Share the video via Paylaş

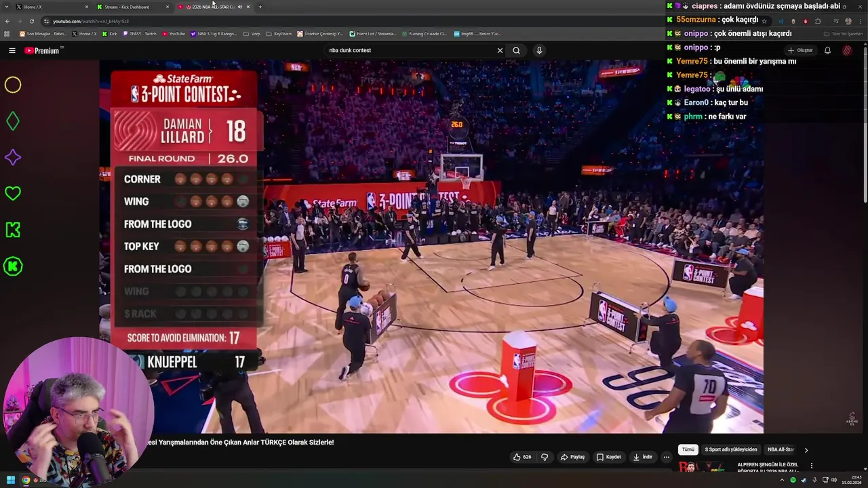[x=572, y=457]
